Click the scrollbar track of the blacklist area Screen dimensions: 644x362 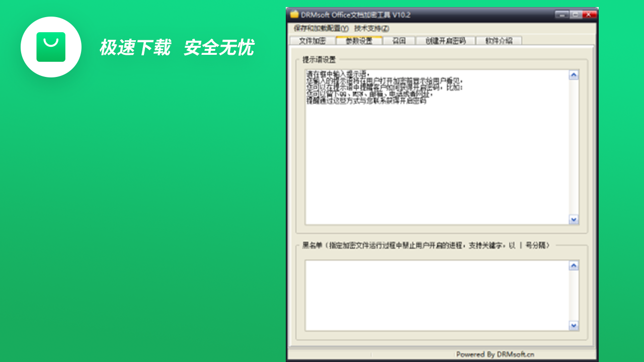(574, 295)
